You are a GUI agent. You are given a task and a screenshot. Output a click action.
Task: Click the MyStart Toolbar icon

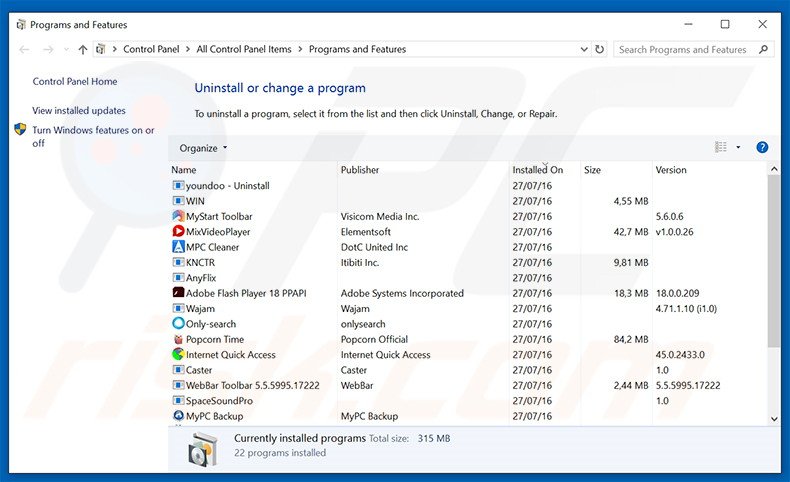click(178, 216)
